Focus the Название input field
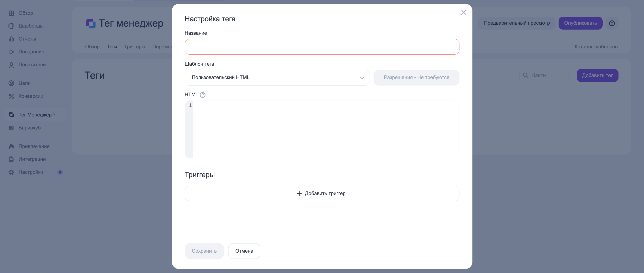This screenshot has width=644, height=273. pos(322,47)
